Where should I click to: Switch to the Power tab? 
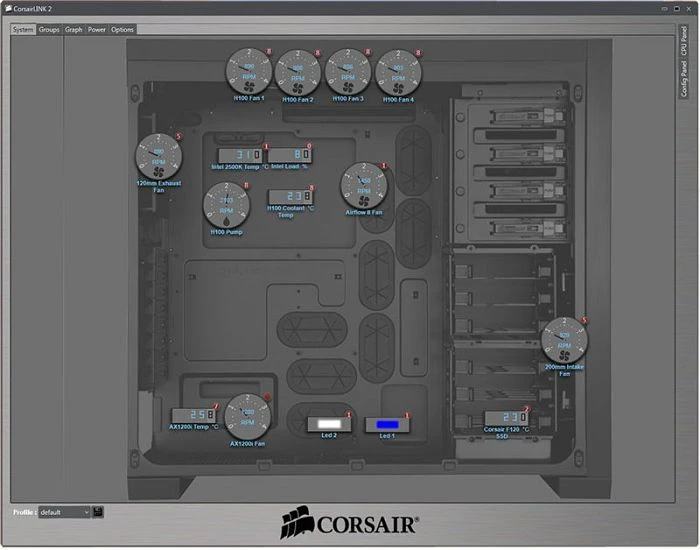96,29
